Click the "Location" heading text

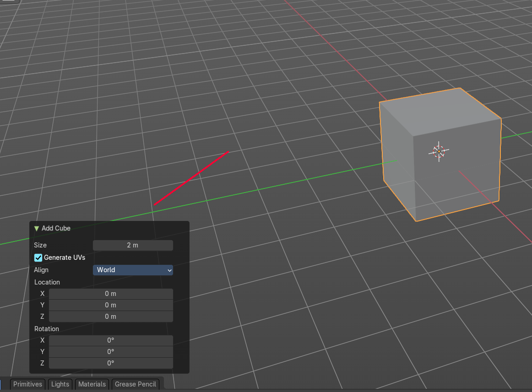coord(47,282)
